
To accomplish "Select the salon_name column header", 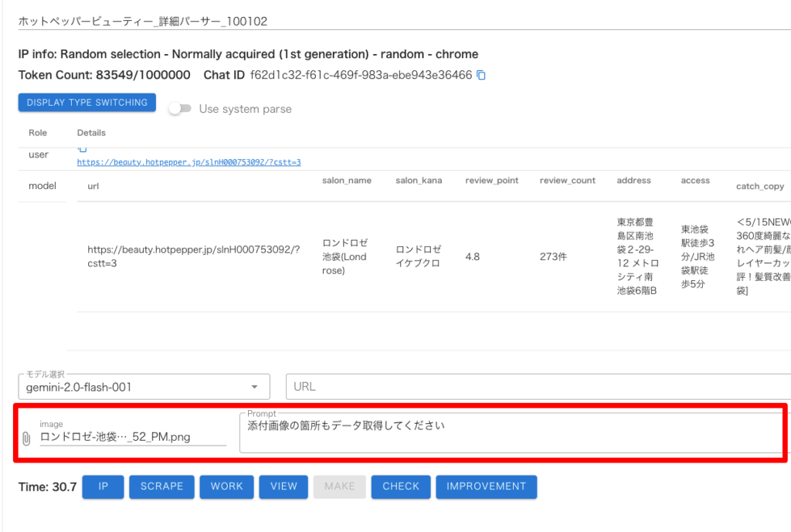I will point(347,181).
